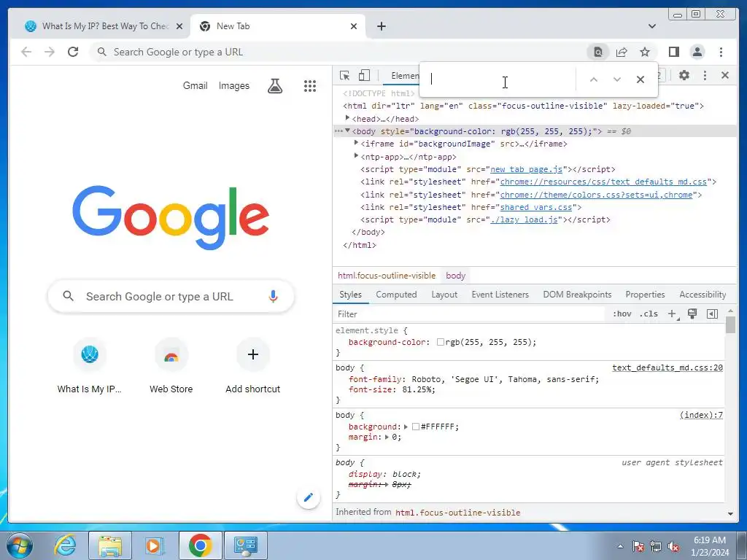Toggle rendering emulations paintbrush icon
The height and width of the screenshot is (560, 747).
pos(692,314)
